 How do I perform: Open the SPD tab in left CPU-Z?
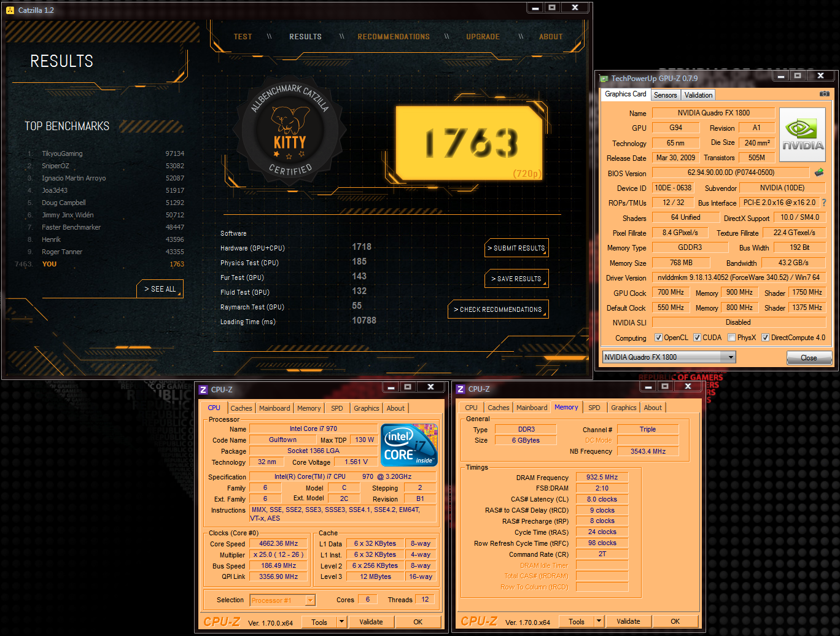point(337,408)
